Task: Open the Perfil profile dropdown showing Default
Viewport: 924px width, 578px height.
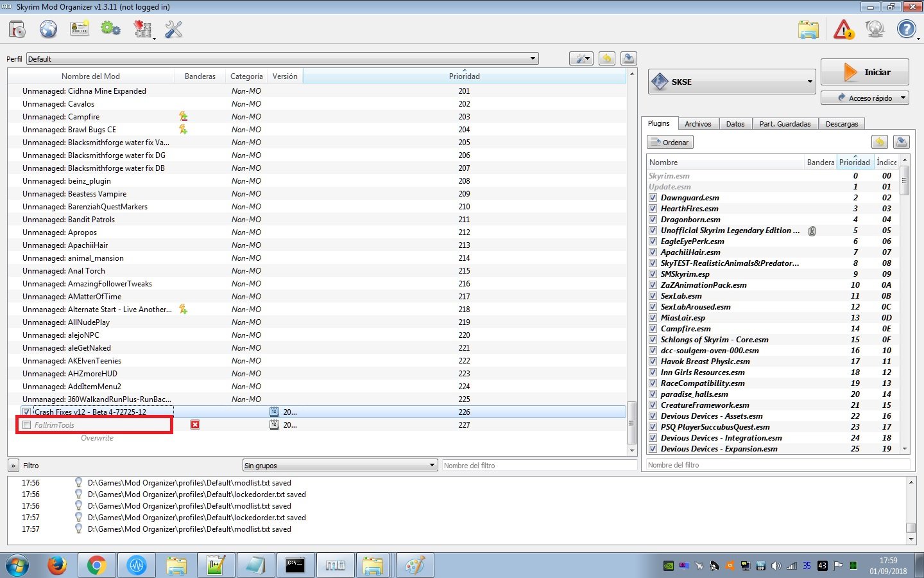Action: [282, 58]
